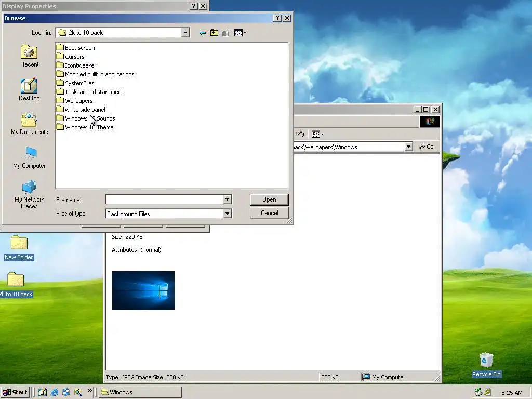
Task: Select Modified built in applications folder
Action: click(96, 74)
